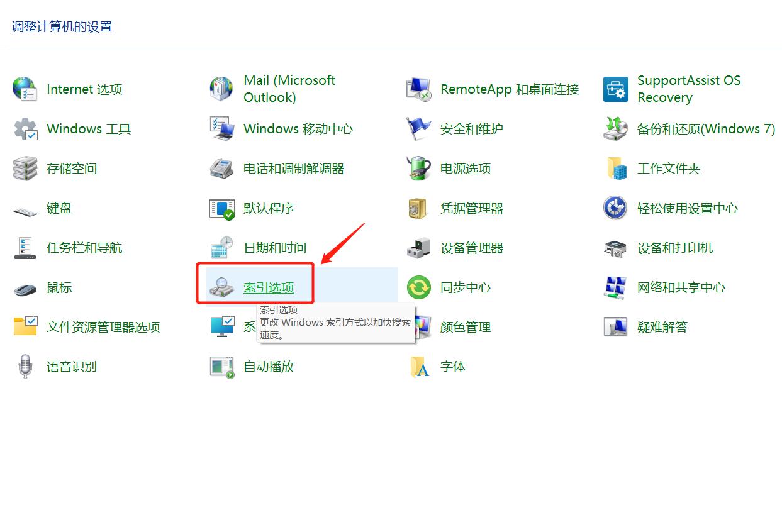
Task: Open the 安全和维护 link
Action: [x=472, y=129]
